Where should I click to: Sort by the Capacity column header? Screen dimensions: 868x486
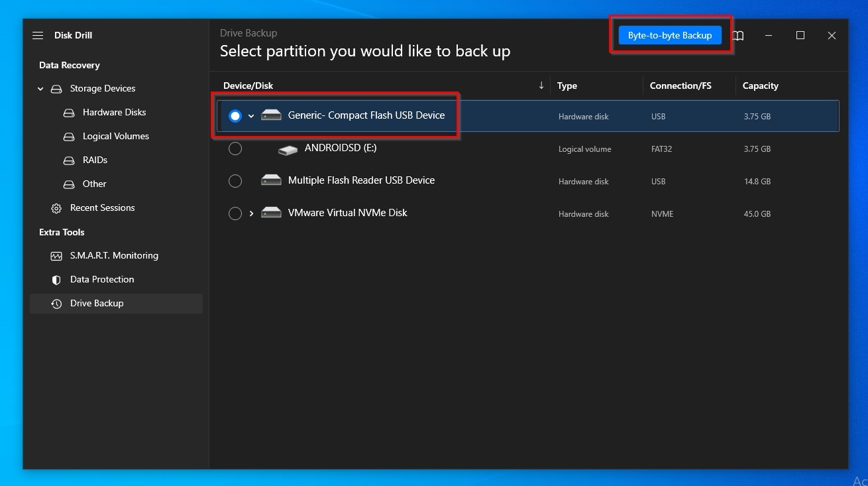(761, 86)
